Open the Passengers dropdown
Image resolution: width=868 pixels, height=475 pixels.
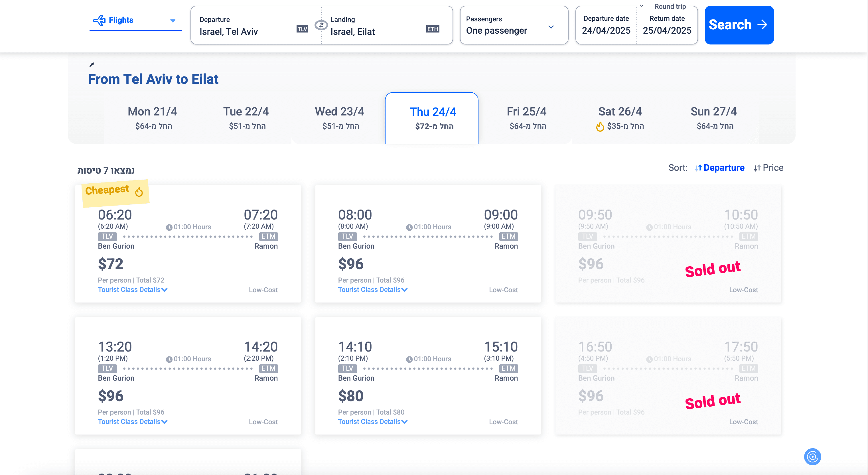[514, 25]
